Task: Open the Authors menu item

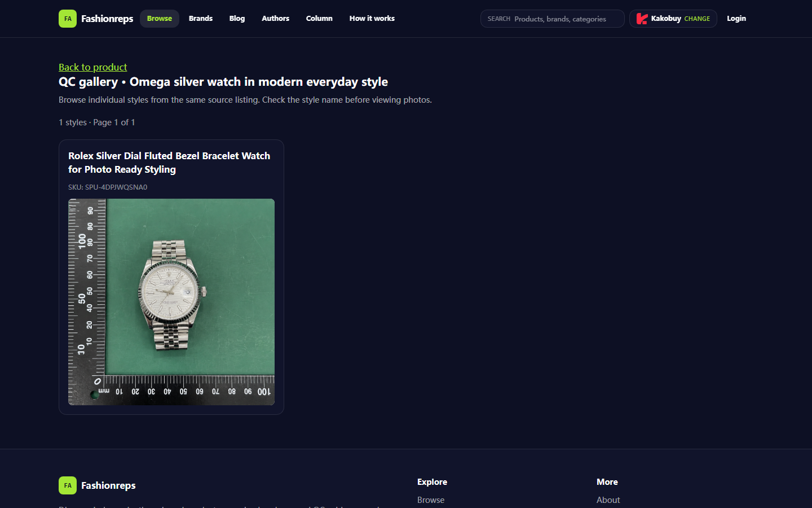Action: click(275, 19)
